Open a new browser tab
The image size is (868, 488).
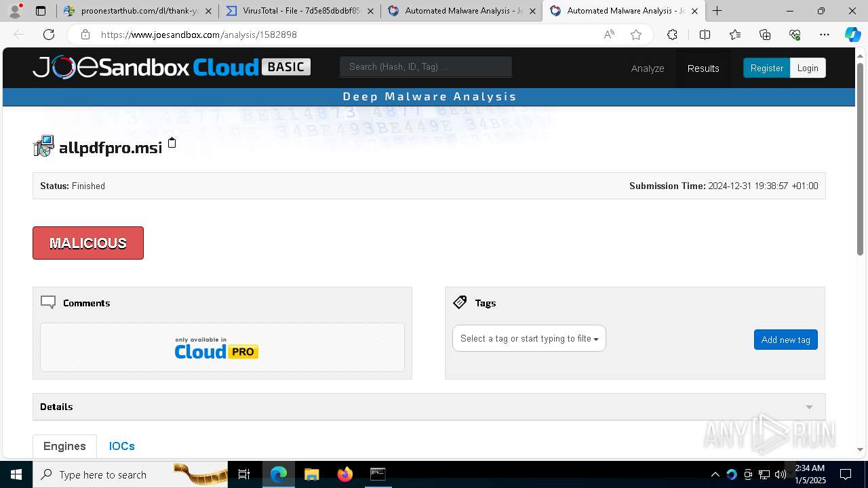point(717,11)
